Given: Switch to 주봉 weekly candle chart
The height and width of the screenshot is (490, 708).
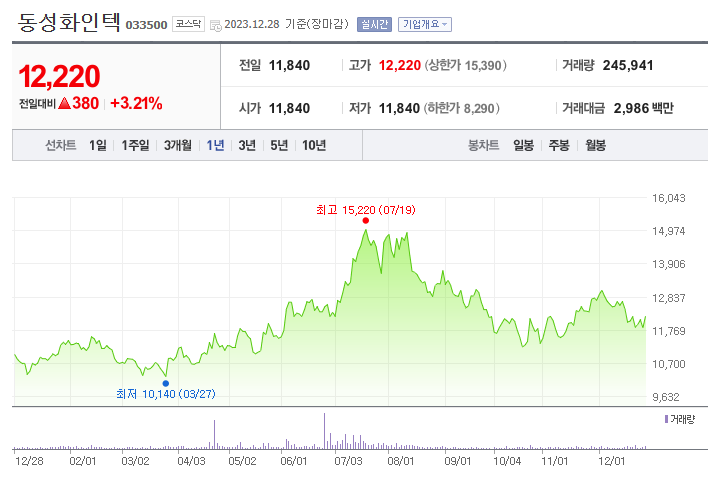Looking at the screenshot, I should [x=559, y=145].
